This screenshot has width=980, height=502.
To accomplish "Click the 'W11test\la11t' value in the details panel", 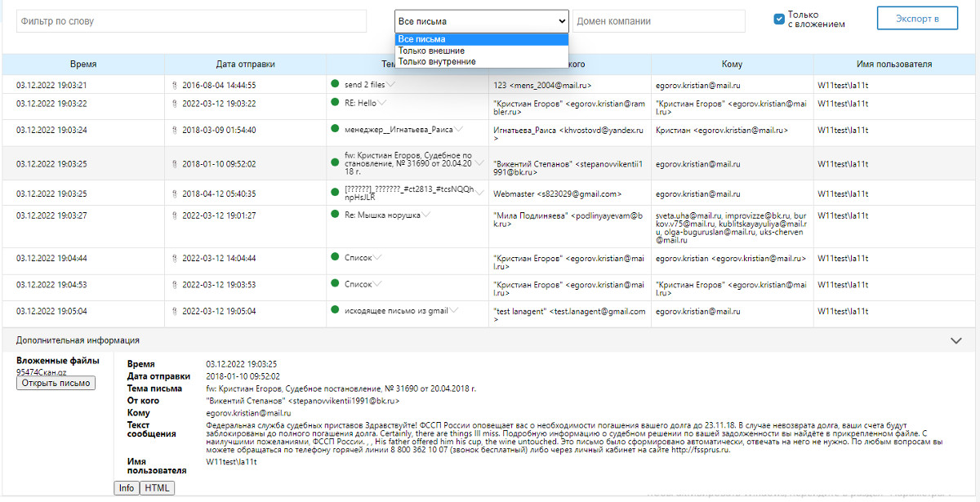I will click(x=231, y=462).
